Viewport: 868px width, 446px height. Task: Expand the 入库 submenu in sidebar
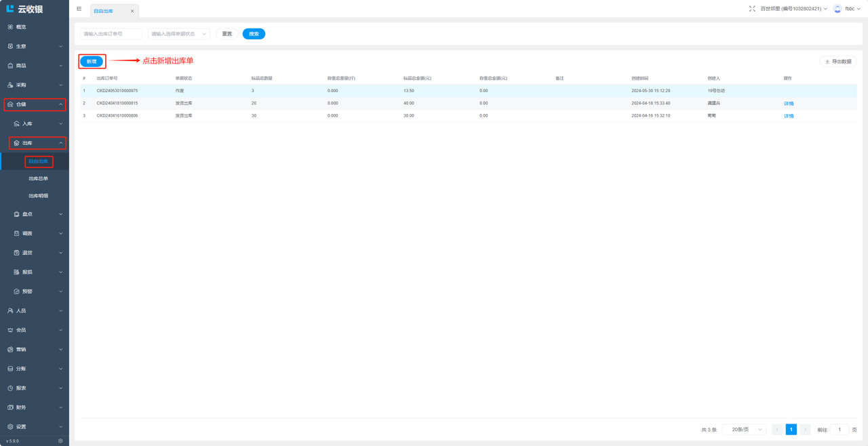pos(37,124)
